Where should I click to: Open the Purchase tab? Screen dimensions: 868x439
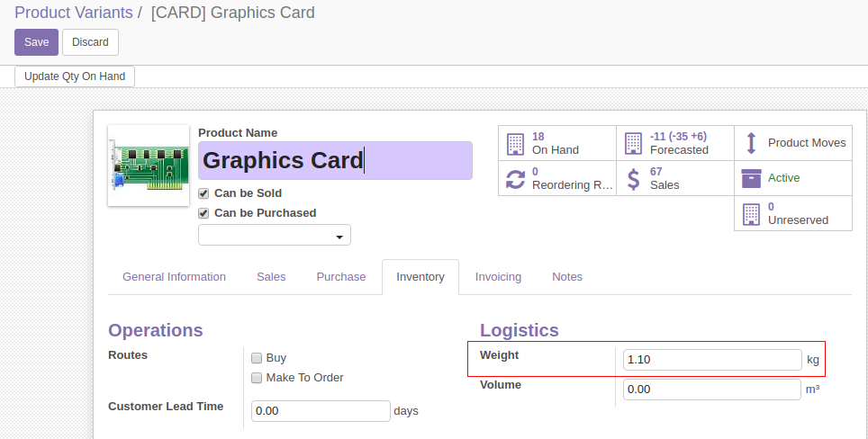341,277
